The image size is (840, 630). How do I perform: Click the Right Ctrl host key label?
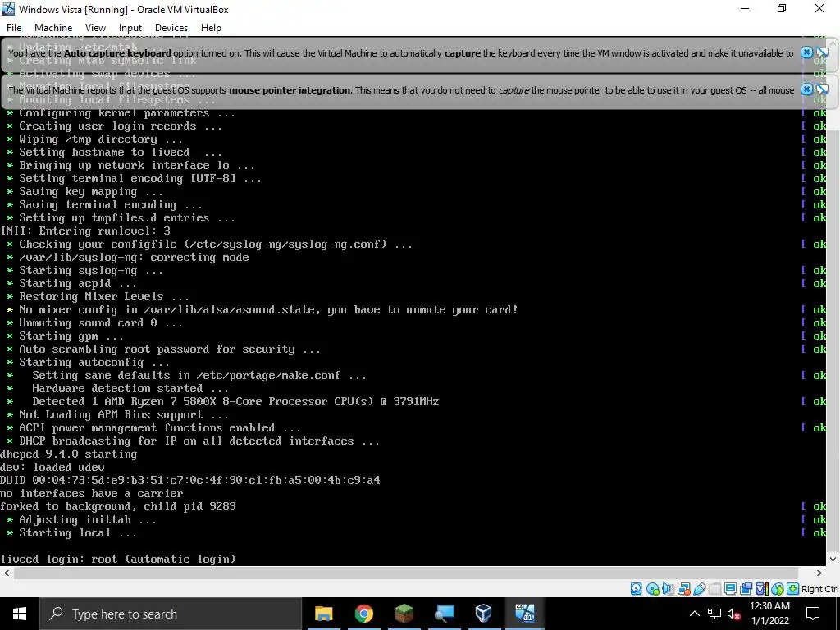[820, 589]
